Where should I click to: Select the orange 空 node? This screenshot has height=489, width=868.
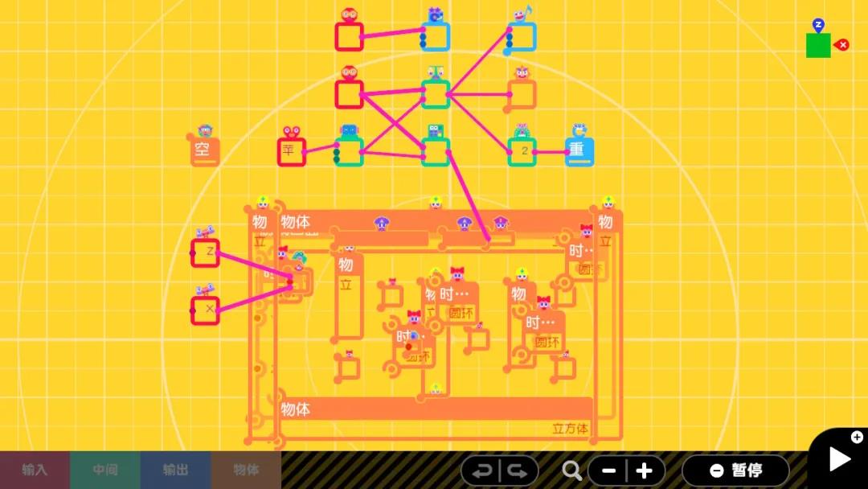204,152
